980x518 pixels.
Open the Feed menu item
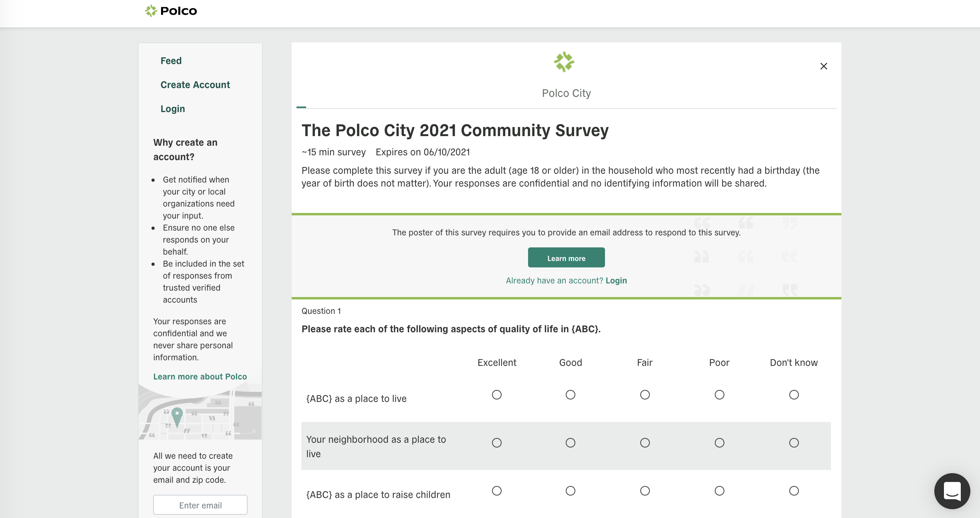pyautogui.click(x=171, y=61)
